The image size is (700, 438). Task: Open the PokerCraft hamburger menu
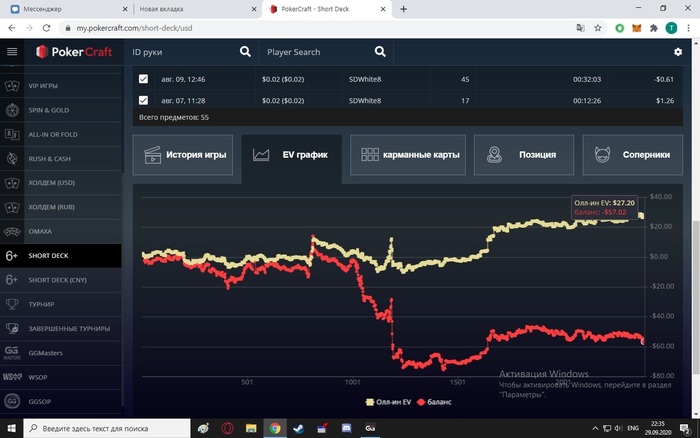[x=12, y=52]
